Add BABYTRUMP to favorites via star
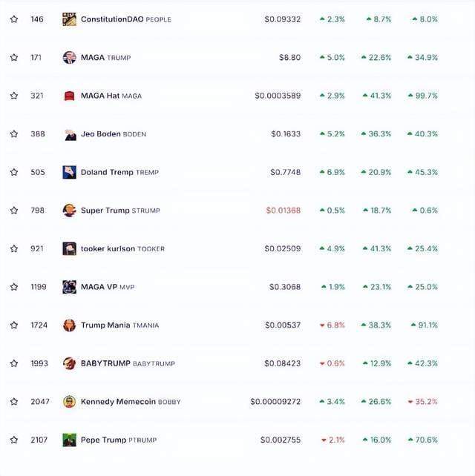This screenshot has height=476, width=475. pos(14,364)
